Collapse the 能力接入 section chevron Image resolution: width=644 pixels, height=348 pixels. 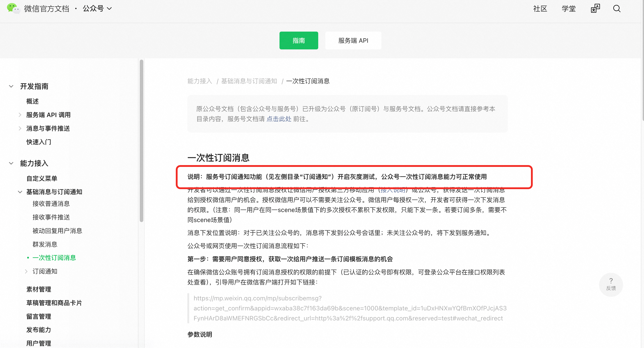point(11,164)
